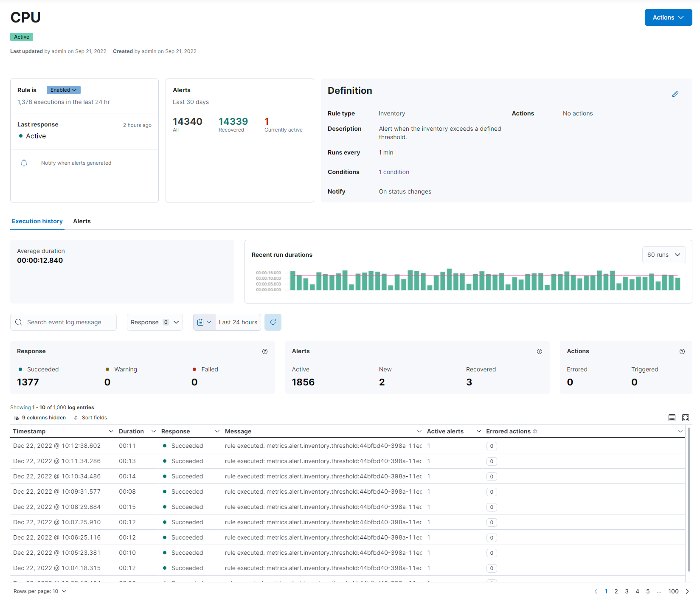
Task: Select the Execution history tab
Action: 37,221
